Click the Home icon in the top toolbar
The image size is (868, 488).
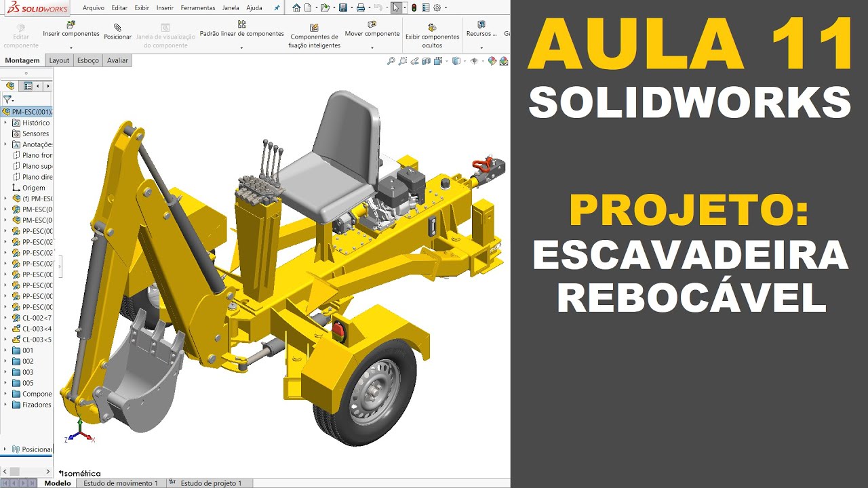[296, 7]
